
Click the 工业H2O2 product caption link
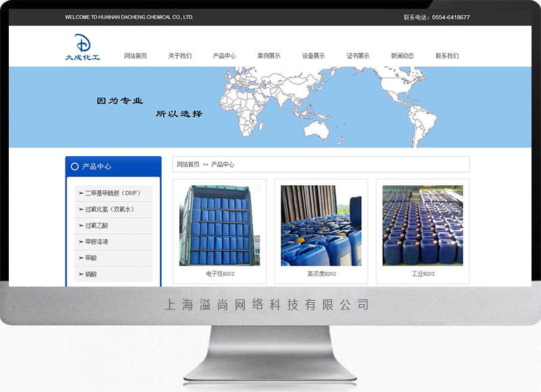[x=423, y=274]
